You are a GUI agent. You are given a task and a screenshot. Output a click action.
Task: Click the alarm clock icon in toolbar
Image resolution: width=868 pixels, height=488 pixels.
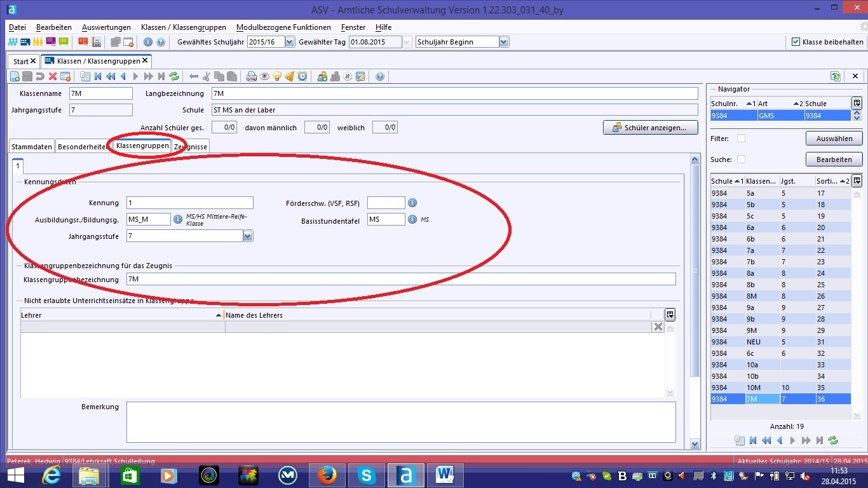302,76
